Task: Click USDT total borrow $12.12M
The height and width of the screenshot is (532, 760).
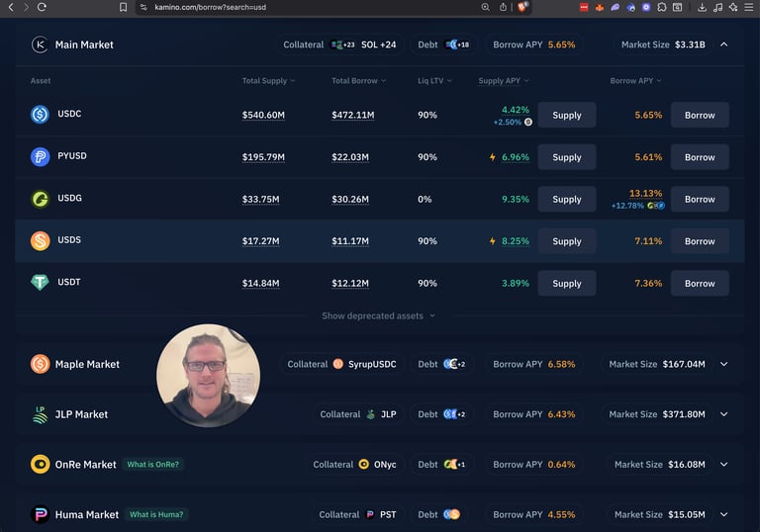Action: [x=350, y=284]
